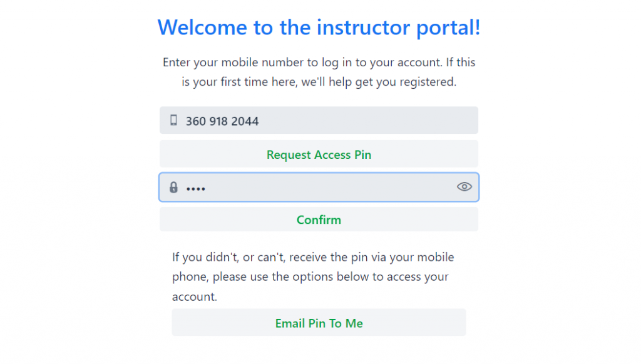The image size is (641, 364).
Task: Focus the masked access pin input field
Action: (319, 187)
